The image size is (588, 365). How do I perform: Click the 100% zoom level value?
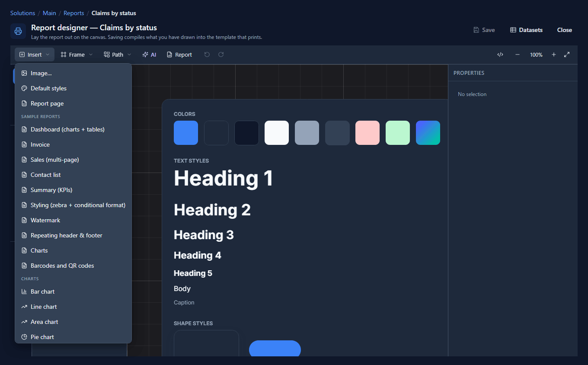pos(536,54)
